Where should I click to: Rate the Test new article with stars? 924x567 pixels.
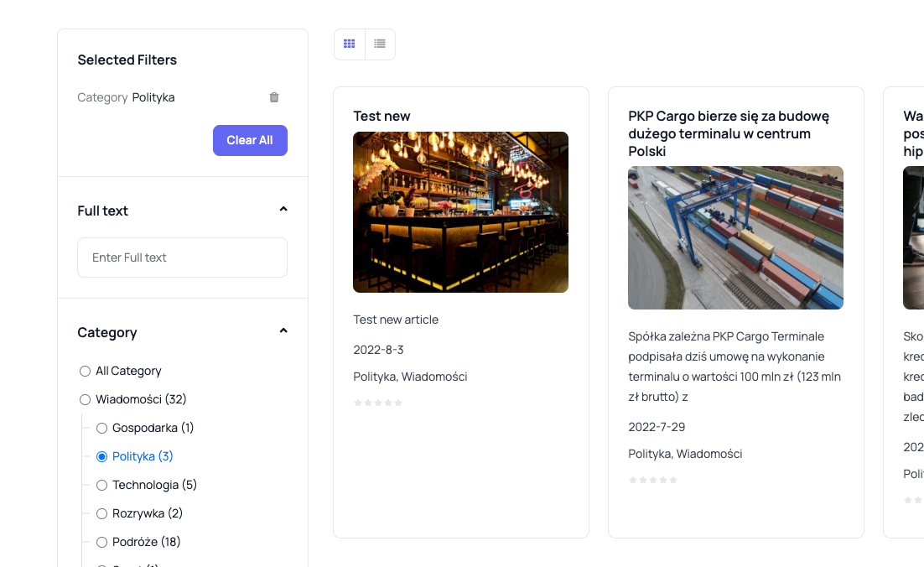(x=377, y=403)
